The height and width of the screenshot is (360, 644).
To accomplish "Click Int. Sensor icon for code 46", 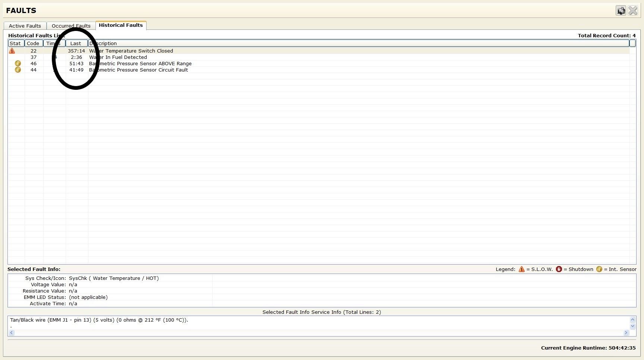I will coord(18,63).
